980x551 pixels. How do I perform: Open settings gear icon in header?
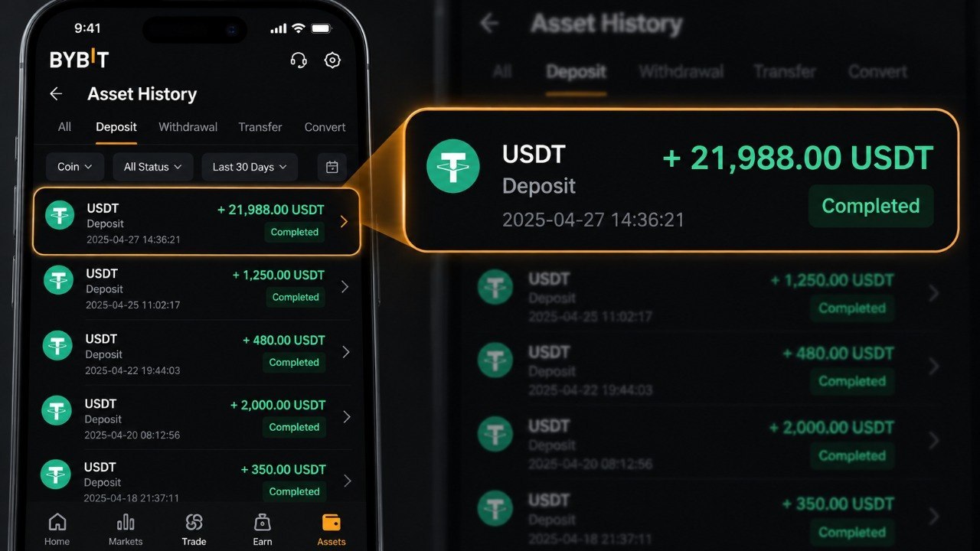click(332, 60)
